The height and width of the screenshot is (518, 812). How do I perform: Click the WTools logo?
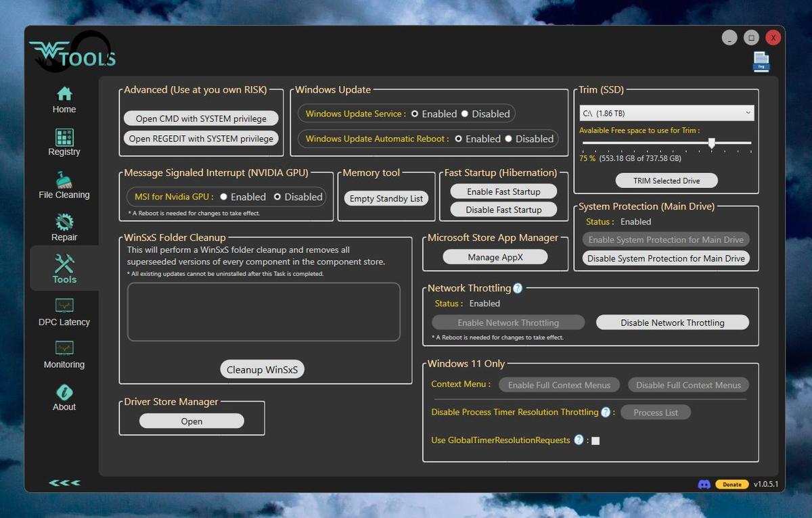(72, 52)
